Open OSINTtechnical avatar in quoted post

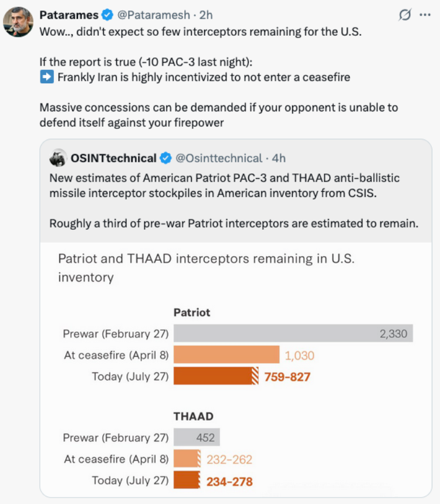[58, 158]
